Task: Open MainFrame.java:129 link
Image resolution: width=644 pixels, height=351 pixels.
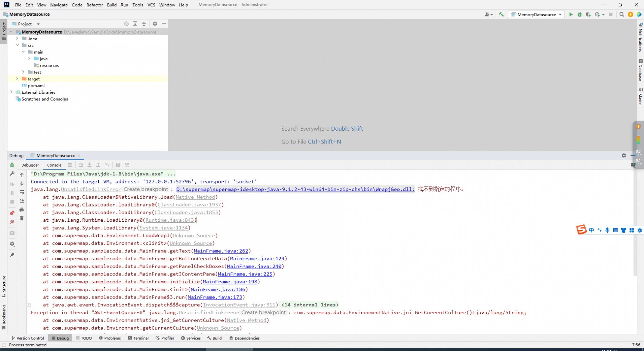Action: coord(257,259)
